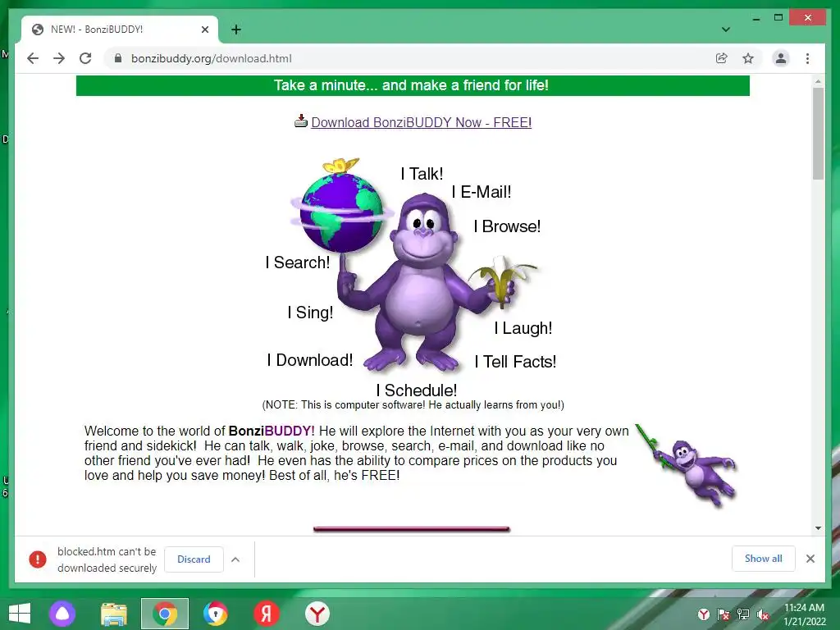This screenshot has width=840, height=630.
Task: Open the Alice assistant taskbar icon
Action: click(62, 614)
